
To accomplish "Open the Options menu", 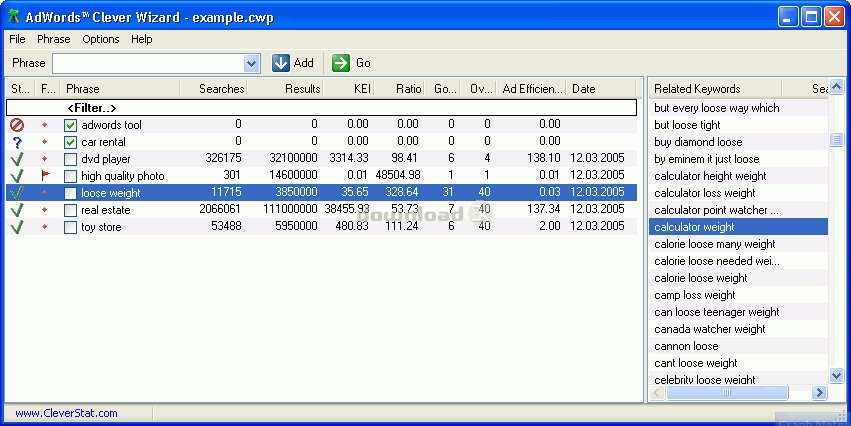I will pyautogui.click(x=101, y=39).
